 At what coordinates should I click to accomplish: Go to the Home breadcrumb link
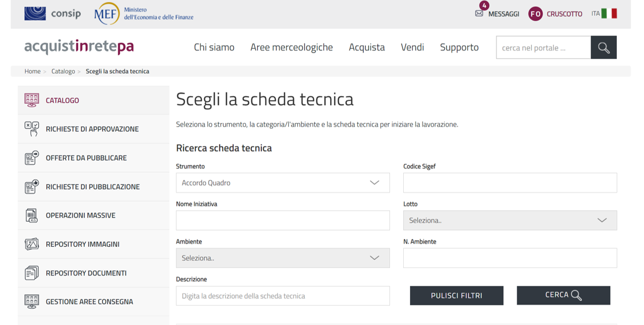click(x=32, y=71)
